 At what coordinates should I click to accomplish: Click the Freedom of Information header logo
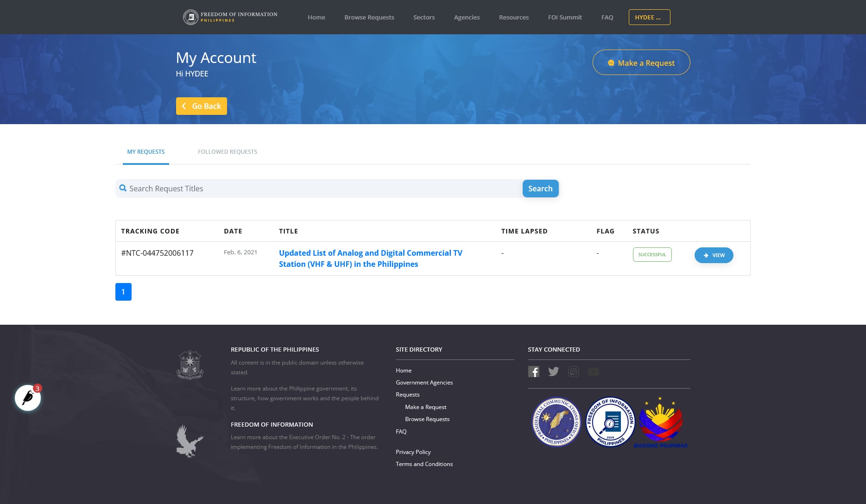click(230, 17)
